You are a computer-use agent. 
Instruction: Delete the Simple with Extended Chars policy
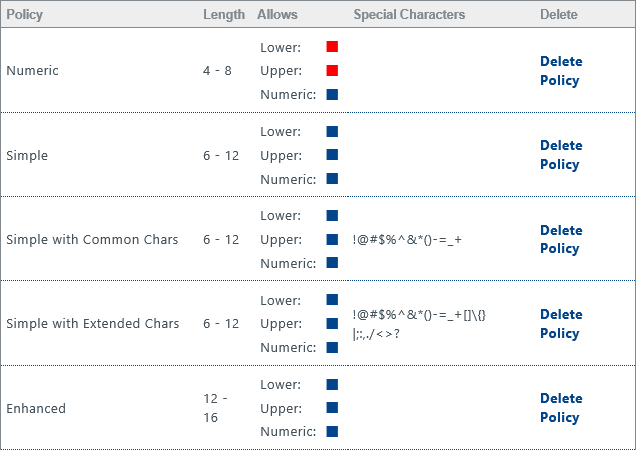click(560, 324)
